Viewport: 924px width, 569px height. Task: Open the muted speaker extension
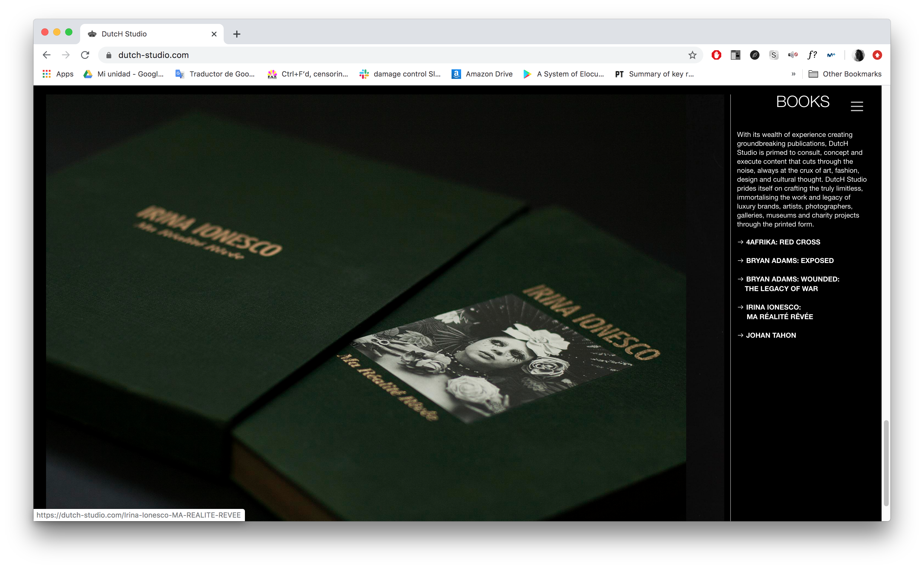[x=793, y=55]
